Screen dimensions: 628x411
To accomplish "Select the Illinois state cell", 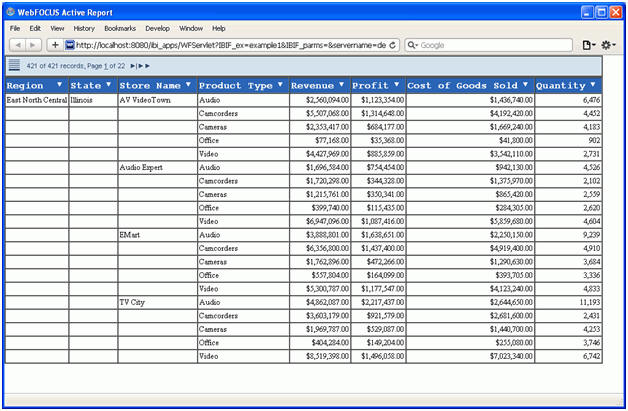I will pos(93,100).
